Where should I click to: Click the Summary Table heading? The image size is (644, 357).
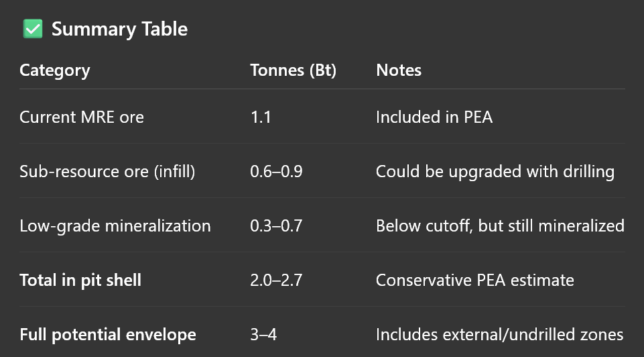[119, 30]
